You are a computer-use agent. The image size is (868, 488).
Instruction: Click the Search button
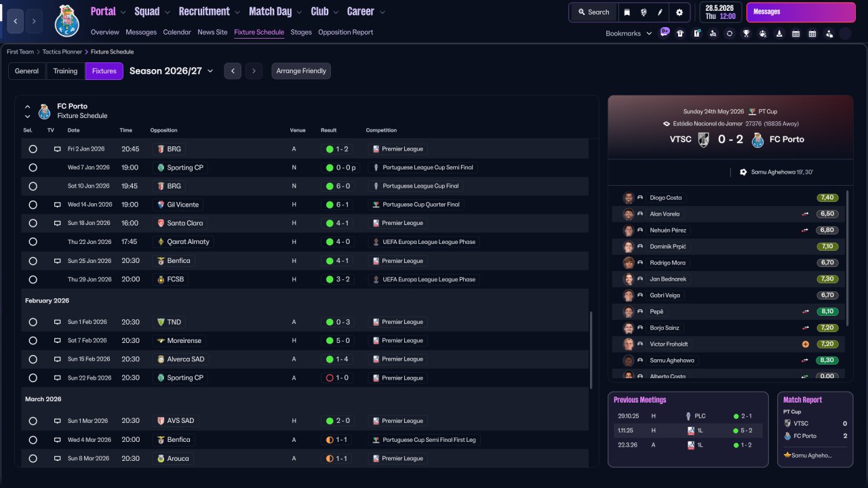(593, 12)
